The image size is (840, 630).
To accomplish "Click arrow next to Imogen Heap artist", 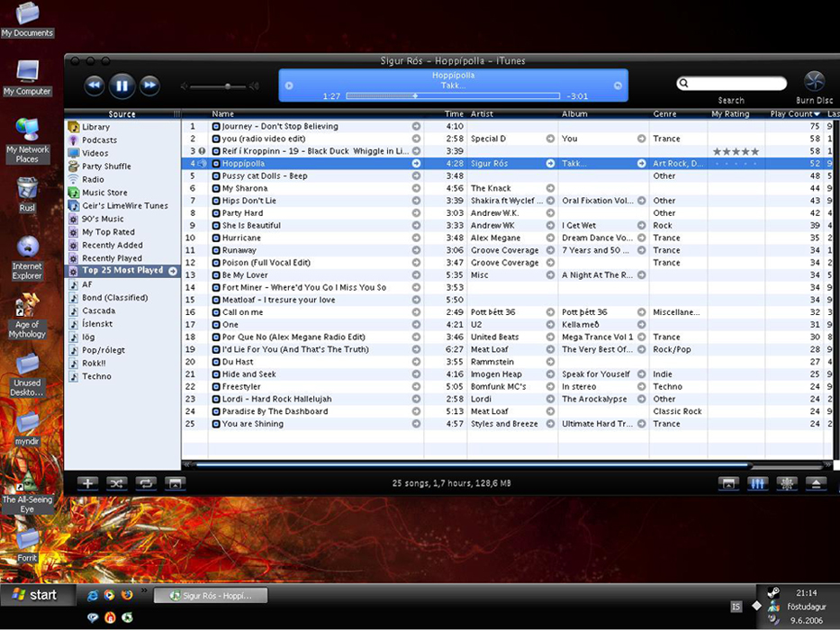I will point(550,374).
